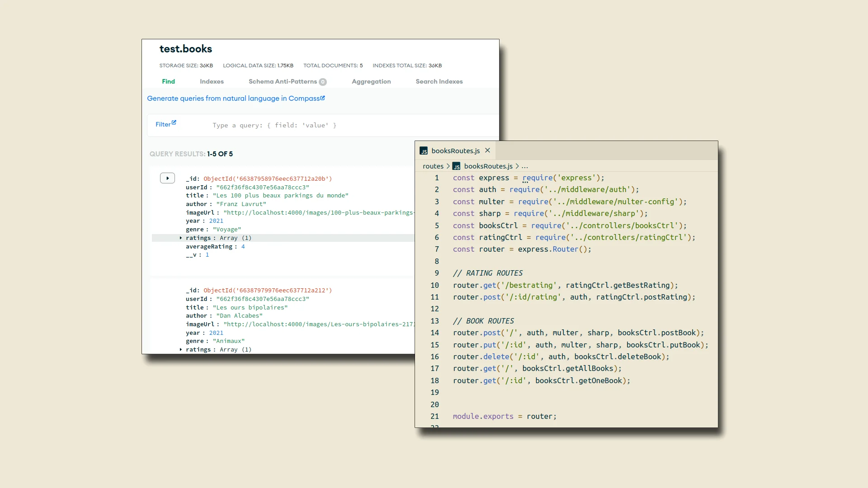The width and height of the screenshot is (868, 488).
Task: Close the booksRoutes.js editor tab
Action: pos(487,150)
